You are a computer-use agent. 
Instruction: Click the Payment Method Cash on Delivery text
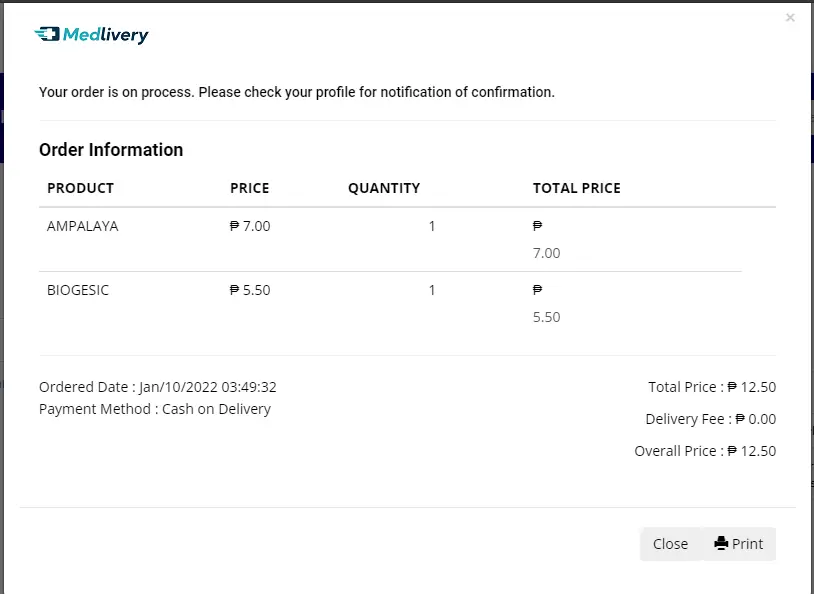pos(155,409)
